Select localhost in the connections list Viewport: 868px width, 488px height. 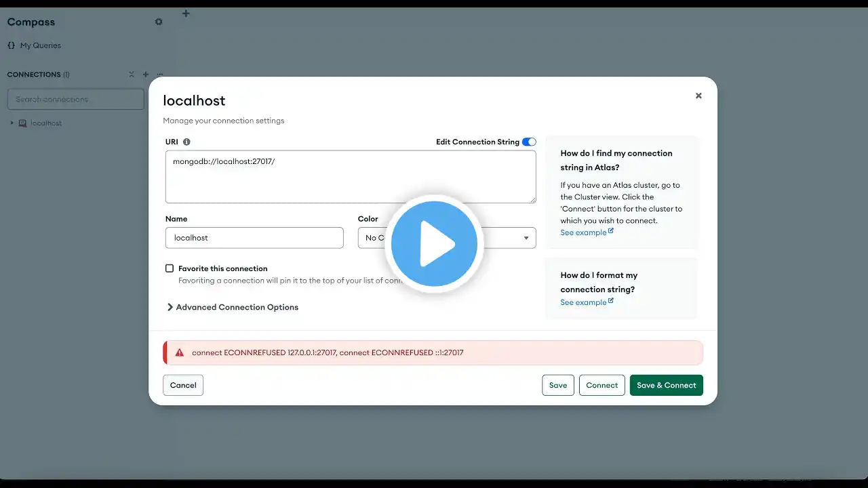pyautogui.click(x=46, y=123)
